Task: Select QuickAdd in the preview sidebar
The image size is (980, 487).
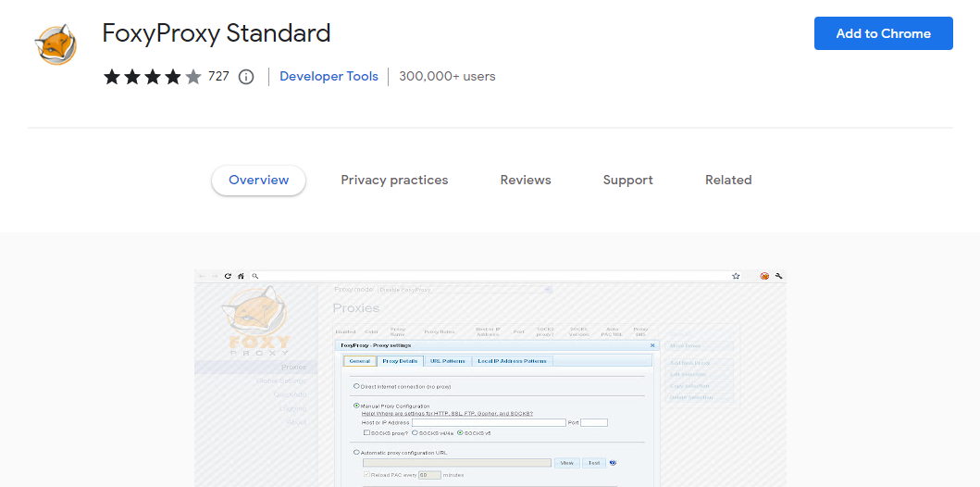Action: click(x=290, y=394)
